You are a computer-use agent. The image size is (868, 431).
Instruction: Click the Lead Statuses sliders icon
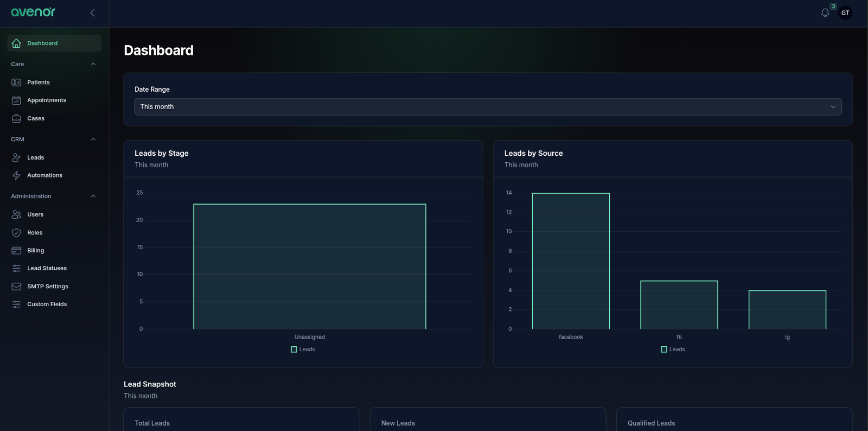point(16,268)
